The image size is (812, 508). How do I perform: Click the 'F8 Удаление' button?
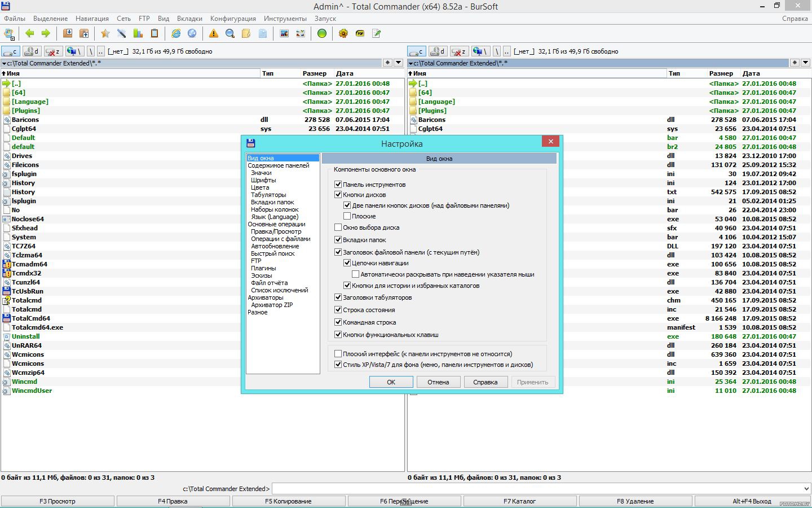pyautogui.click(x=636, y=501)
